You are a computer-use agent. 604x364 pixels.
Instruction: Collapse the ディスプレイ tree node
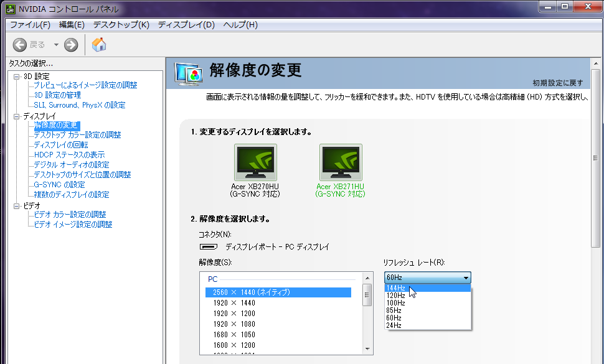tap(17, 116)
